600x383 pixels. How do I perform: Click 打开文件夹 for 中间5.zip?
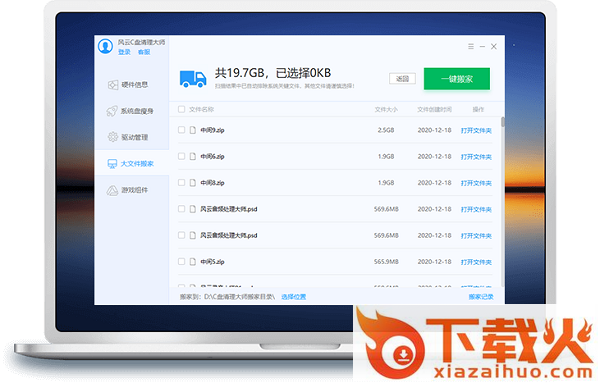[476, 262]
